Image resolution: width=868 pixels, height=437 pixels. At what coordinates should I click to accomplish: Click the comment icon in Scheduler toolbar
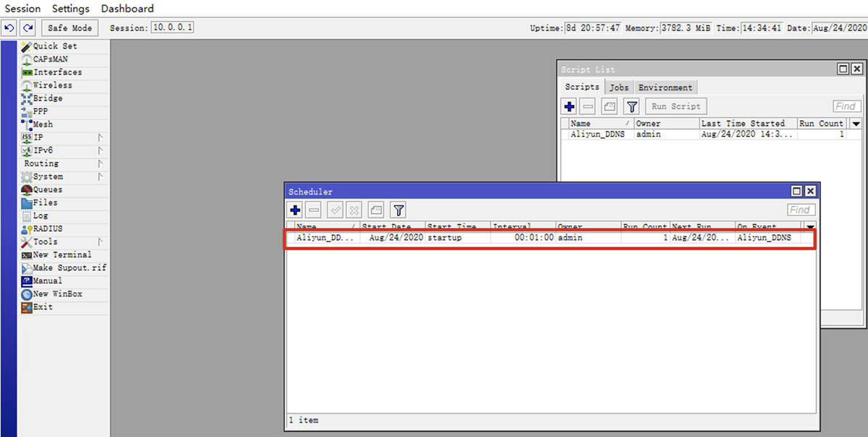[x=375, y=211]
